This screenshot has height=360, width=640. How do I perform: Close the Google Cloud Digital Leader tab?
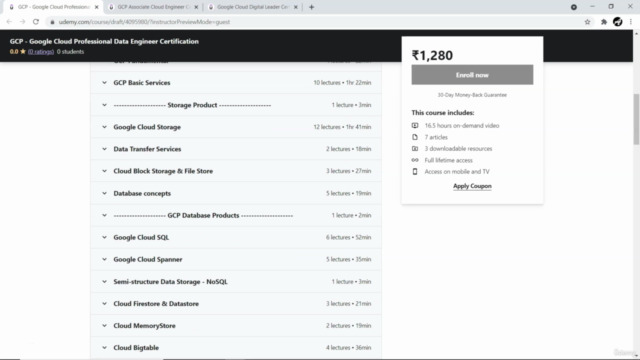(x=296, y=7)
